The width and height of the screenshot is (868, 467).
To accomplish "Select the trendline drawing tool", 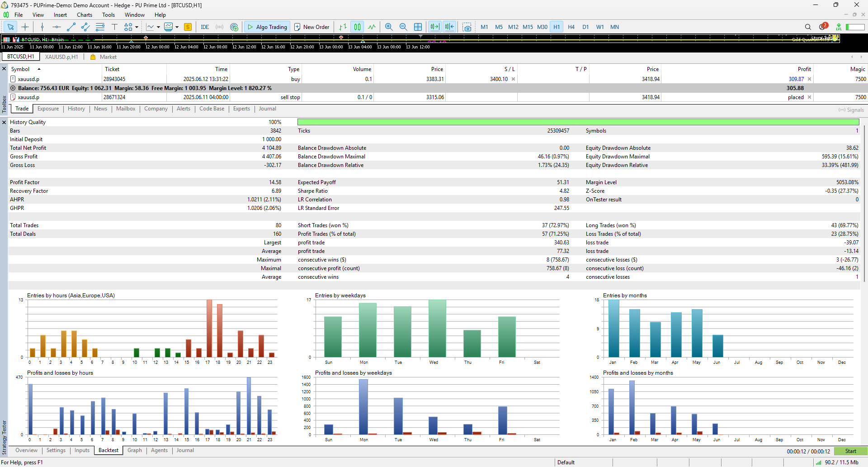I will (71, 27).
